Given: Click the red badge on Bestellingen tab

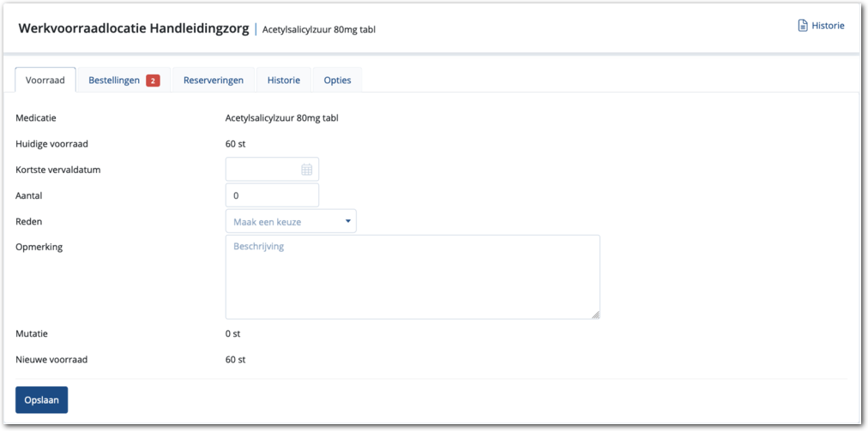Looking at the screenshot, I should [x=153, y=81].
